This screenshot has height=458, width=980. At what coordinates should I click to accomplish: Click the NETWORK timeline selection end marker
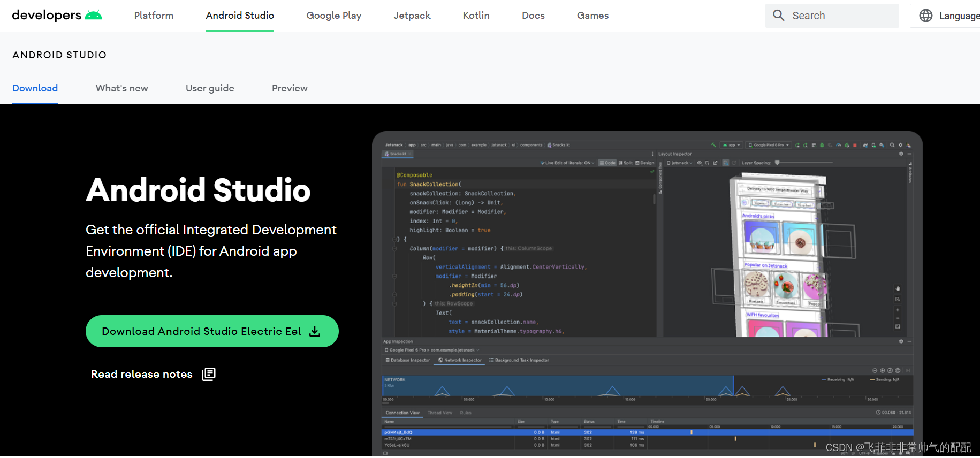[733, 386]
